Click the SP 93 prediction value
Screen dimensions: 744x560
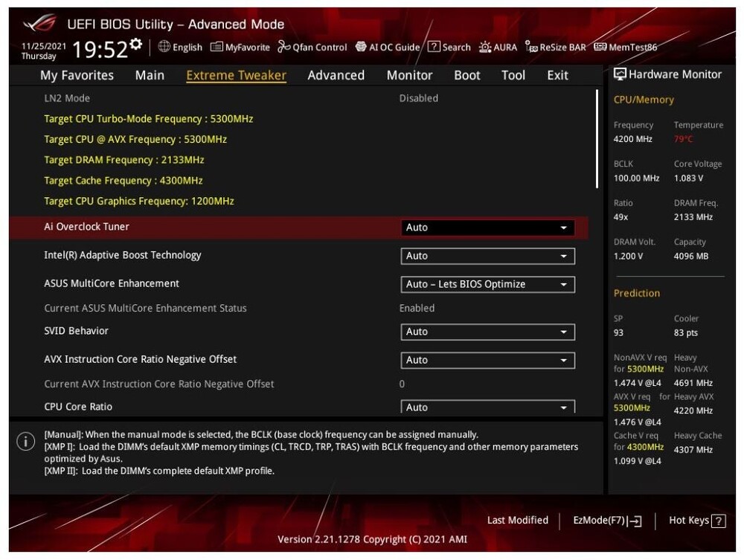pyautogui.click(x=618, y=333)
